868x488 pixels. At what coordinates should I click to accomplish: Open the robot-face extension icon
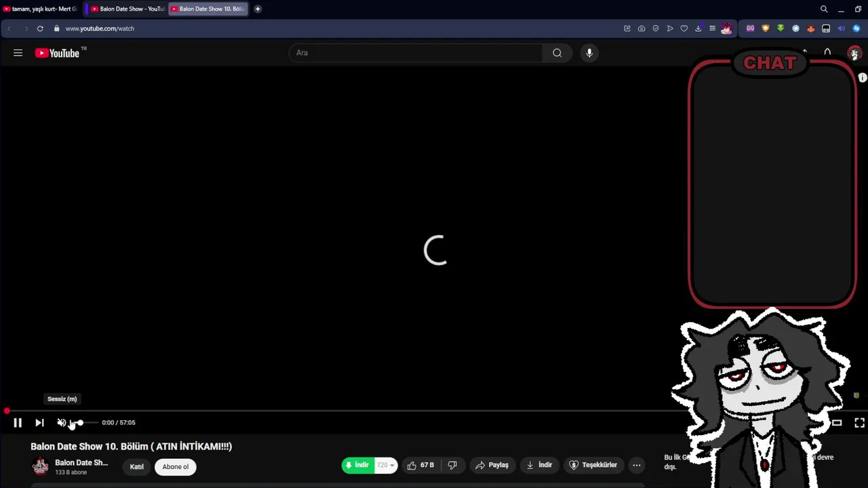pyautogui.click(x=826, y=28)
